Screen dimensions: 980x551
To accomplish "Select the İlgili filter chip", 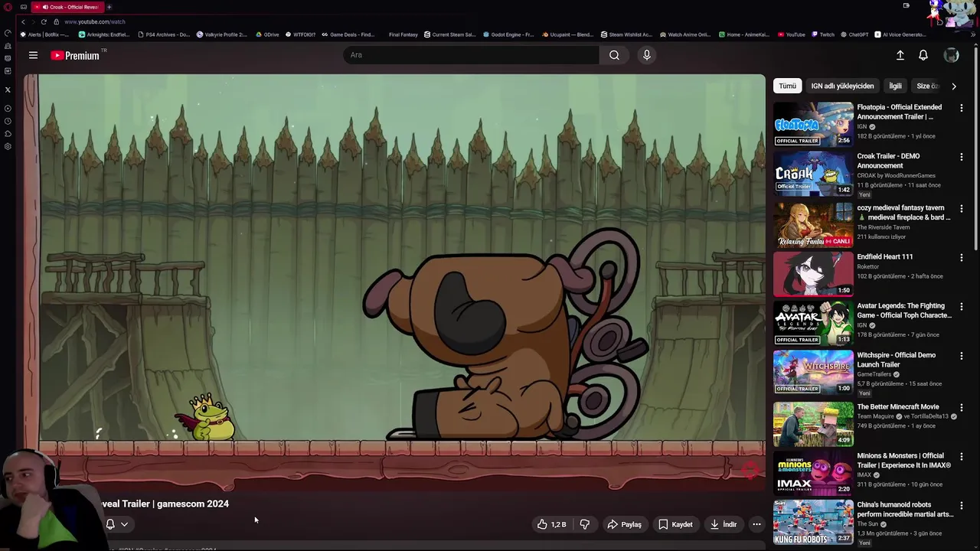I will [x=895, y=86].
